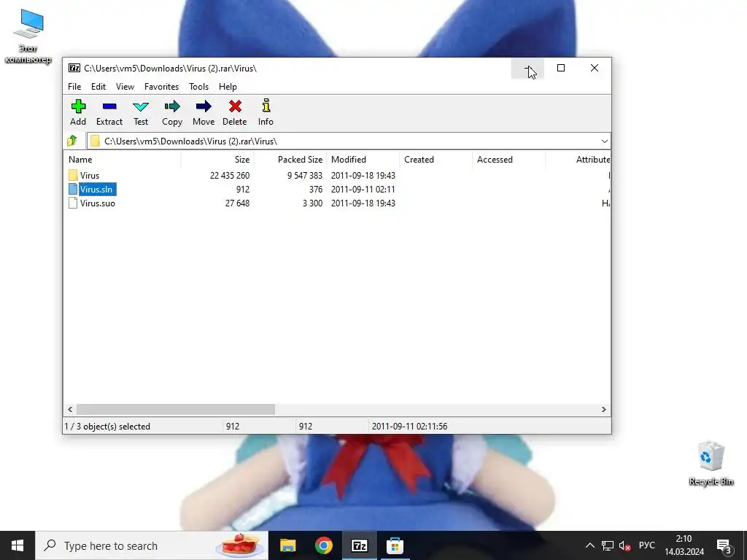The height and width of the screenshot is (560, 747).
Task: Open Microsoft Store from taskbar
Action: click(x=395, y=545)
